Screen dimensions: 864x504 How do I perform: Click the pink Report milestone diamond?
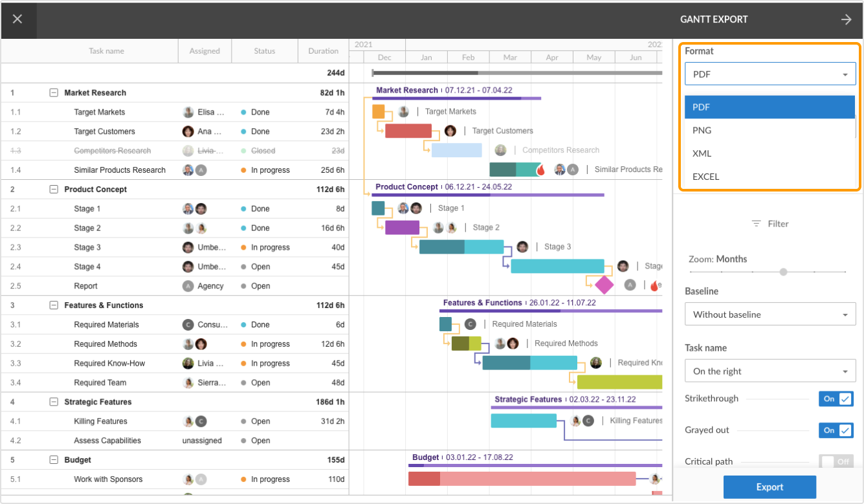(604, 285)
